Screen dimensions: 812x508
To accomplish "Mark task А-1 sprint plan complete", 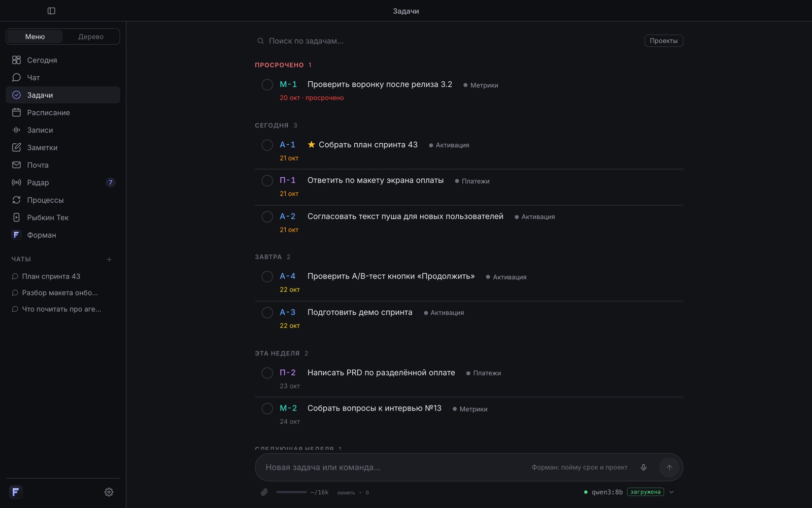I will click(267, 145).
